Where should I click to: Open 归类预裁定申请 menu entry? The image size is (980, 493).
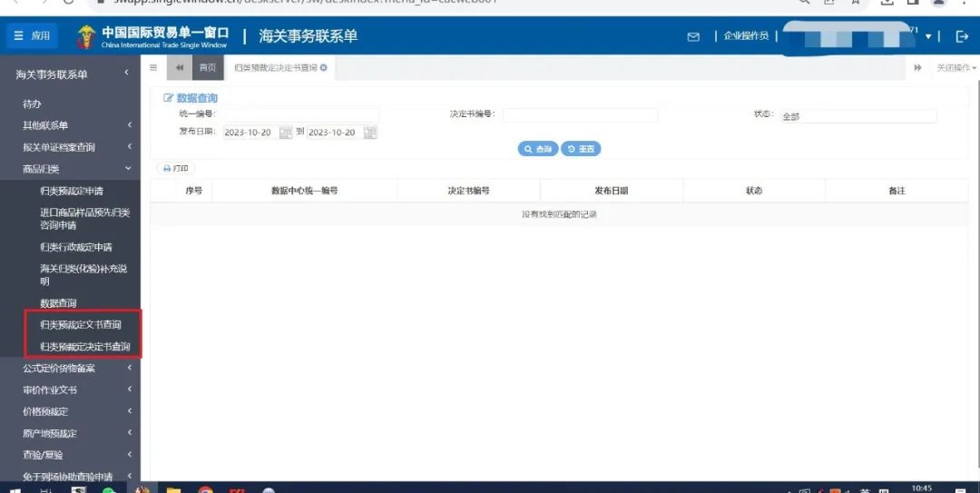pyautogui.click(x=72, y=191)
